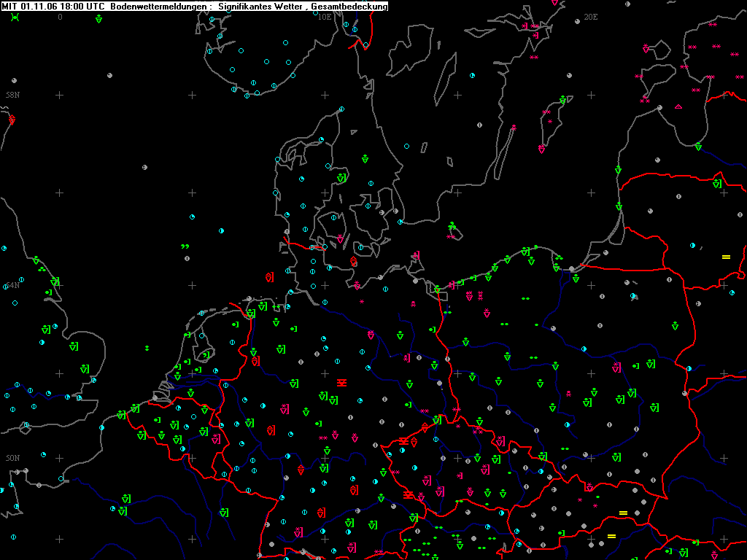This screenshot has height=560, width=747.
Task: Click the Gesamtbedeckung text in the title
Action: (349, 6)
